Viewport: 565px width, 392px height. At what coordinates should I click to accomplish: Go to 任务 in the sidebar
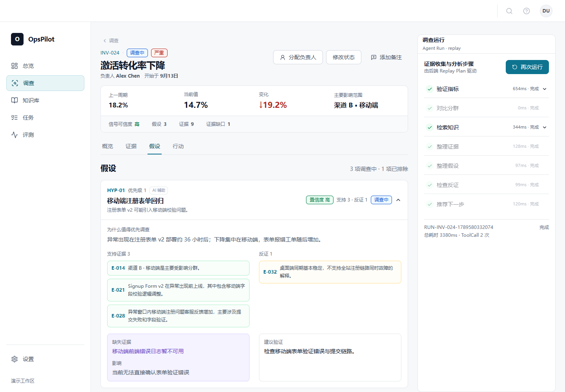click(x=46, y=118)
